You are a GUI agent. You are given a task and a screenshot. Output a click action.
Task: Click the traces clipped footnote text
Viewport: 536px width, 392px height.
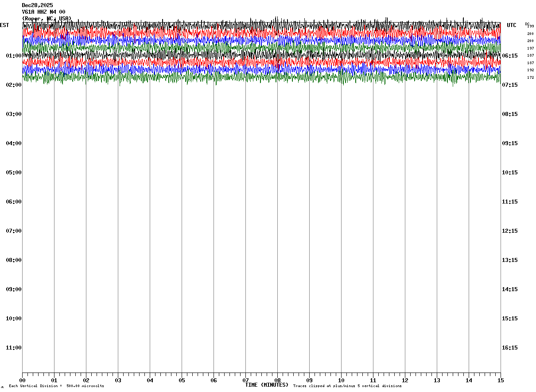(x=347, y=386)
